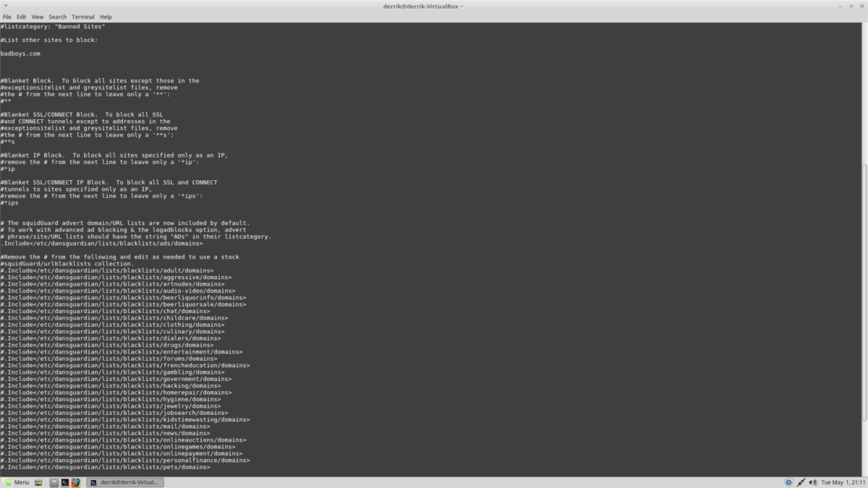Click the news/domains Include line
This screenshot has height=488, width=868.
click(105, 432)
